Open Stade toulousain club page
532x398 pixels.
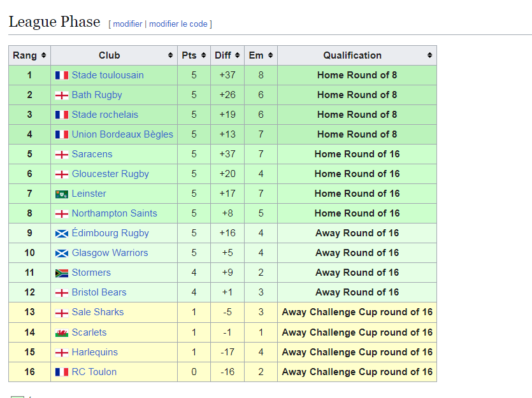click(x=108, y=75)
